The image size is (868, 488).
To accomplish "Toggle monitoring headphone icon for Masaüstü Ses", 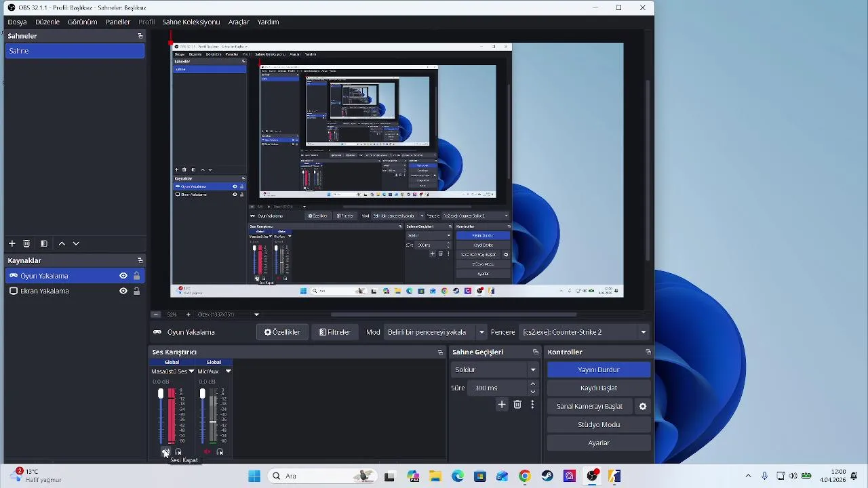I will pos(178,452).
